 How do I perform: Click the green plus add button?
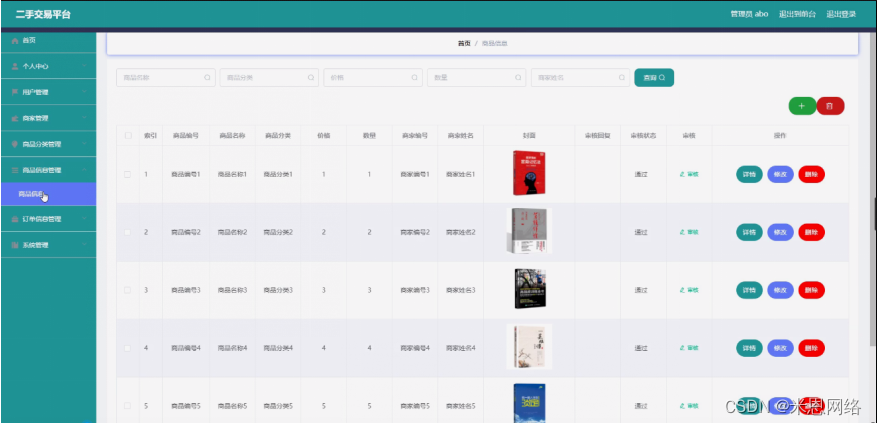802,106
